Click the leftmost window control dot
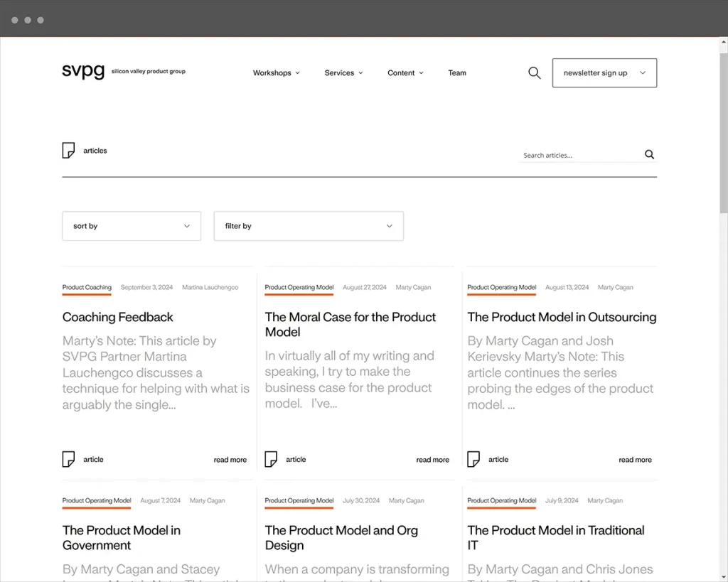 click(15, 20)
